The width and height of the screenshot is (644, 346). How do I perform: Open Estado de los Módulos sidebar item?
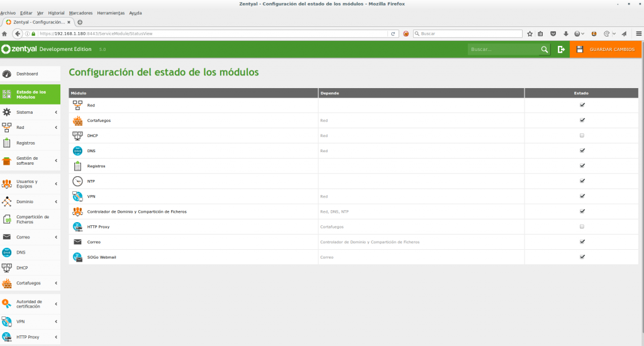pos(30,94)
